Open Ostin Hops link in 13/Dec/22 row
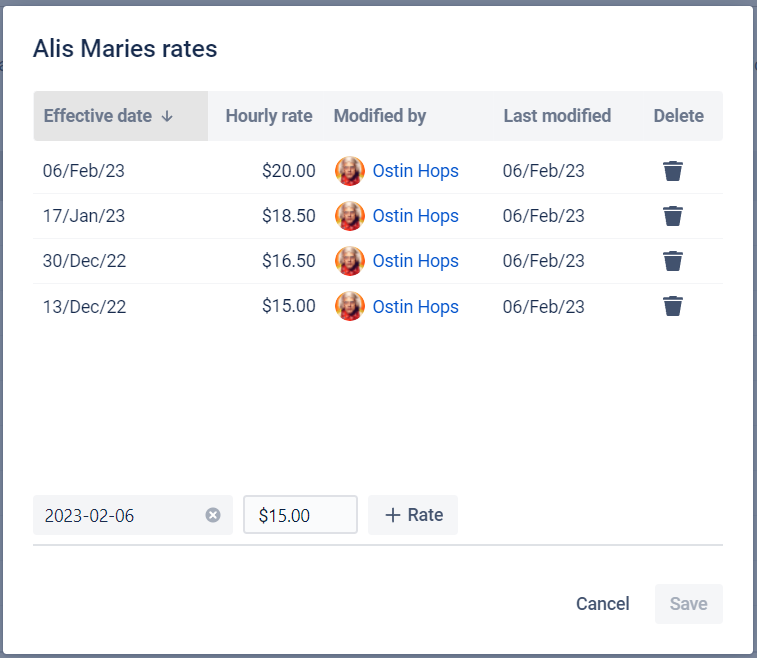This screenshot has height=658, width=757. point(415,307)
